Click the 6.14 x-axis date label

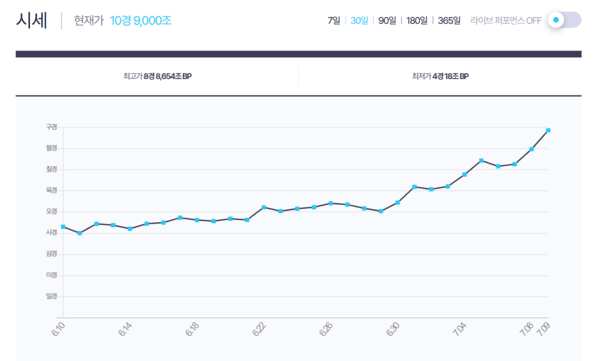tap(125, 329)
